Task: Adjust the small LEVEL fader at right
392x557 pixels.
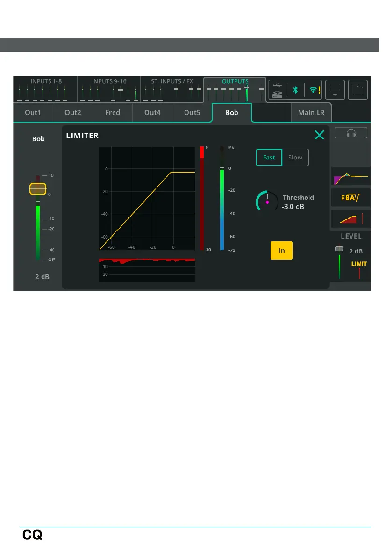Action: pos(340,249)
